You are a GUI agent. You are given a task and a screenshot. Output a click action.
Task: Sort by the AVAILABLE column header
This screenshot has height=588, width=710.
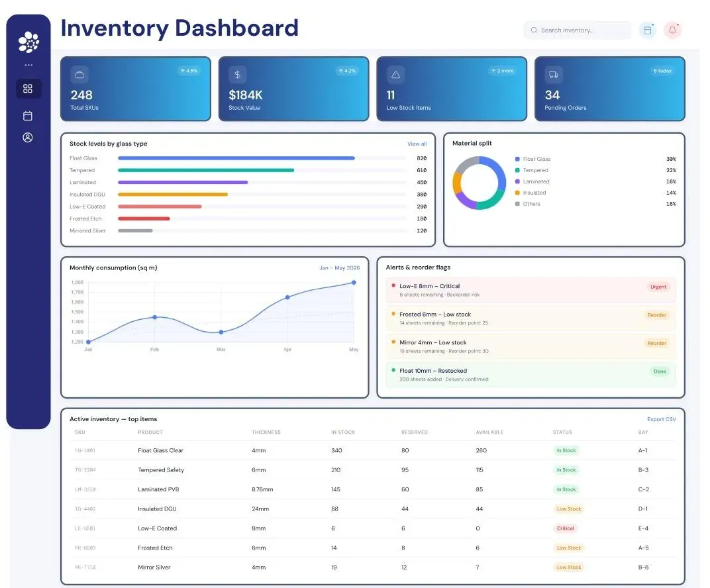(x=489, y=432)
